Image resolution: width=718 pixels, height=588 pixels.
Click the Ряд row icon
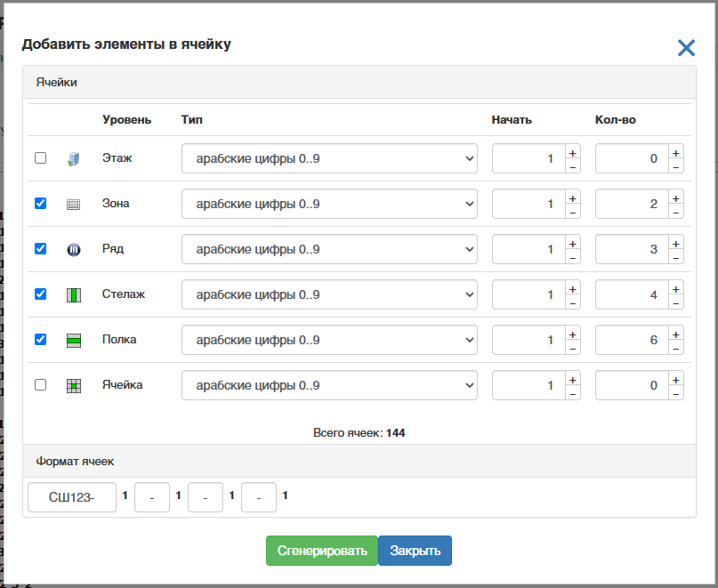pos(73,250)
